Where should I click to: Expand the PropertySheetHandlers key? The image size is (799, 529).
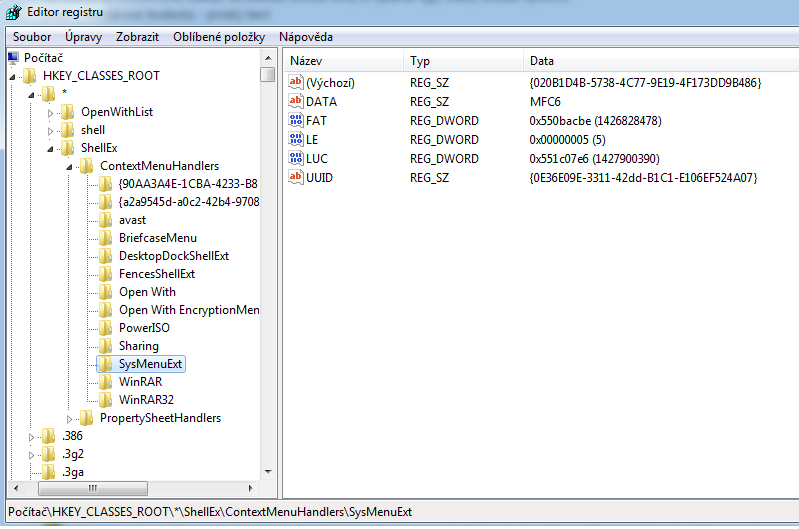69,419
